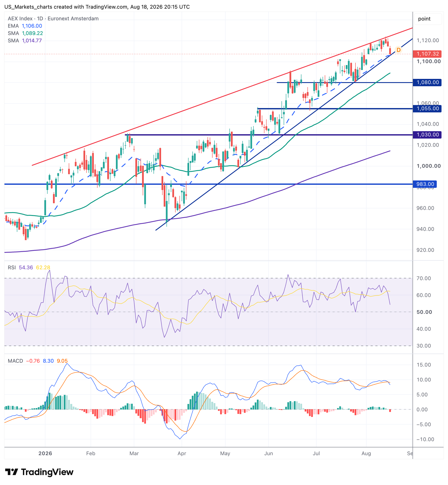
Task: Select the MACD histogram value −0.76
Action: click(33, 361)
